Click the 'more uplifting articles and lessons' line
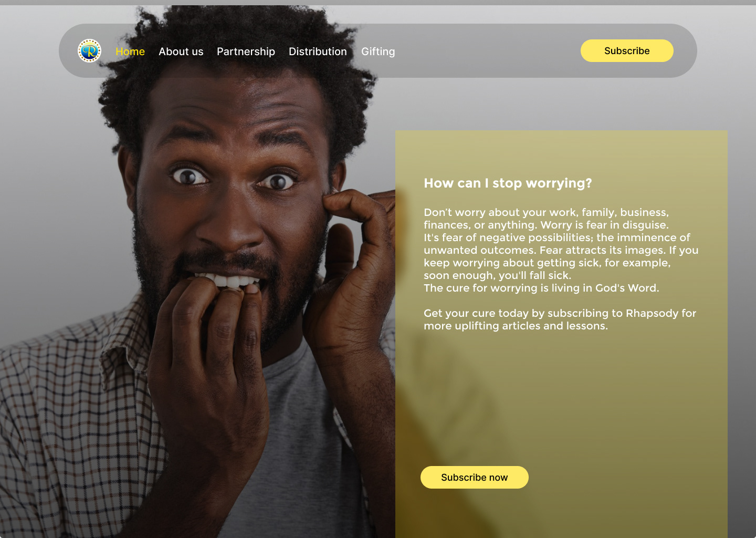Image resolution: width=756 pixels, height=538 pixels. coord(516,326)
